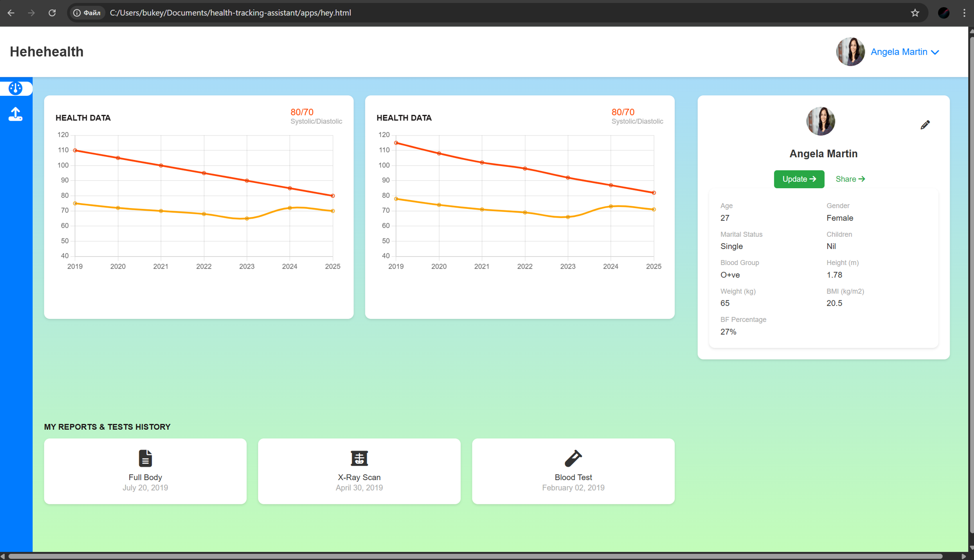The height and width of the screenshot is (560, 974).
Task: Reload the page with refresh icon
Action: [x=52, y=13]
